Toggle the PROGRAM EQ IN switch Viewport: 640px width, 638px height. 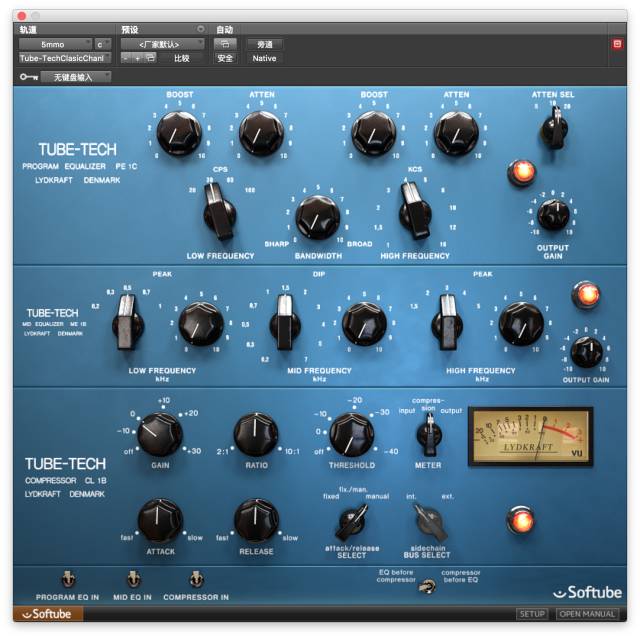tap(68, 579)
